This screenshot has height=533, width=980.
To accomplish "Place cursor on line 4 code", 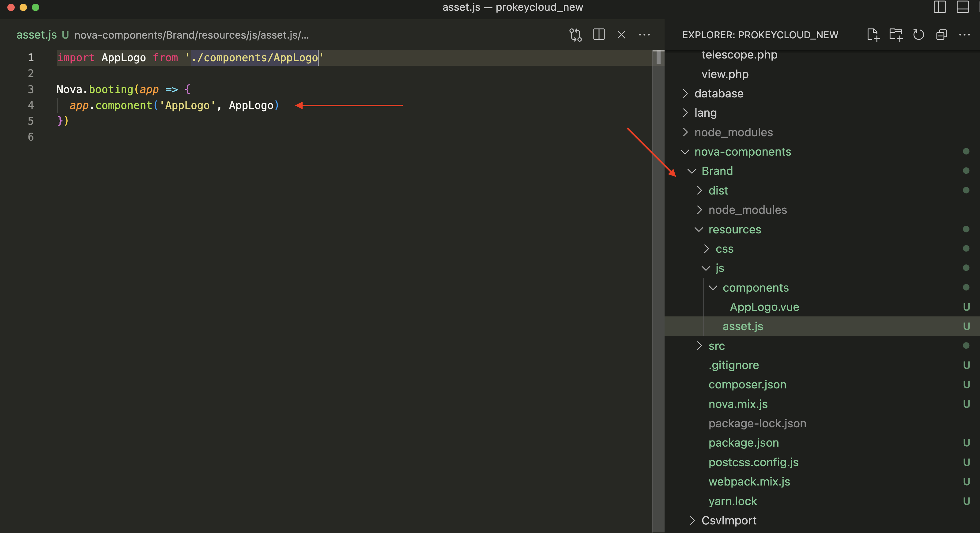I will (174, 105).
